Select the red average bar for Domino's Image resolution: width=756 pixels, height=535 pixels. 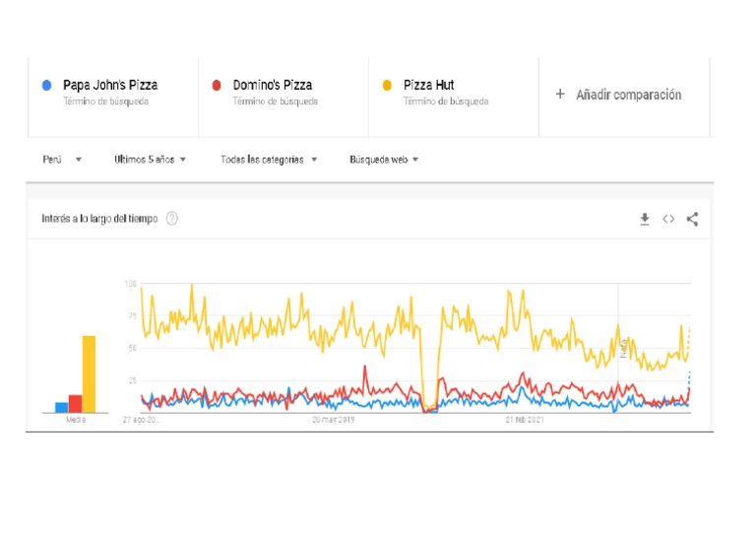[75, 403]
